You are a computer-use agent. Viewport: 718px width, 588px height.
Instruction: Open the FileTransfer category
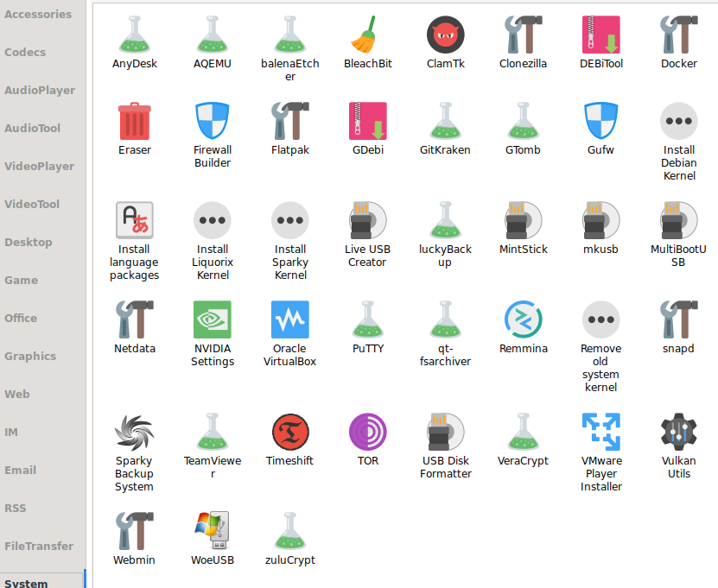(39, 546)
